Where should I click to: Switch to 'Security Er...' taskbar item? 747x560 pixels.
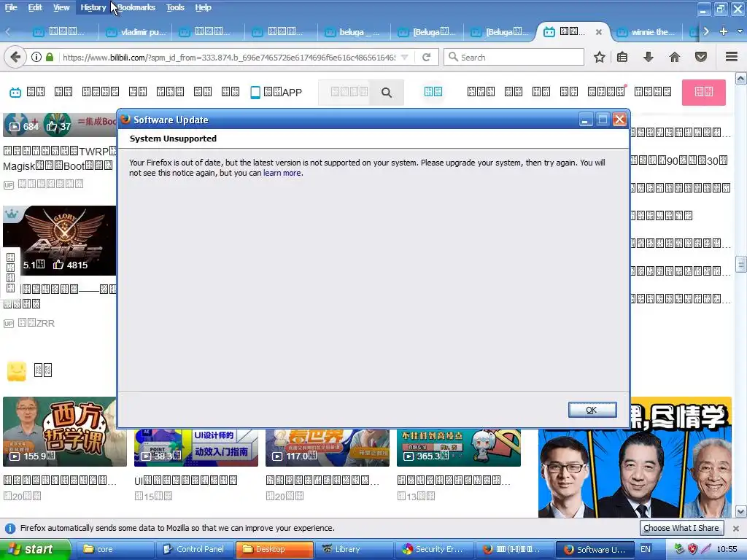433,549
